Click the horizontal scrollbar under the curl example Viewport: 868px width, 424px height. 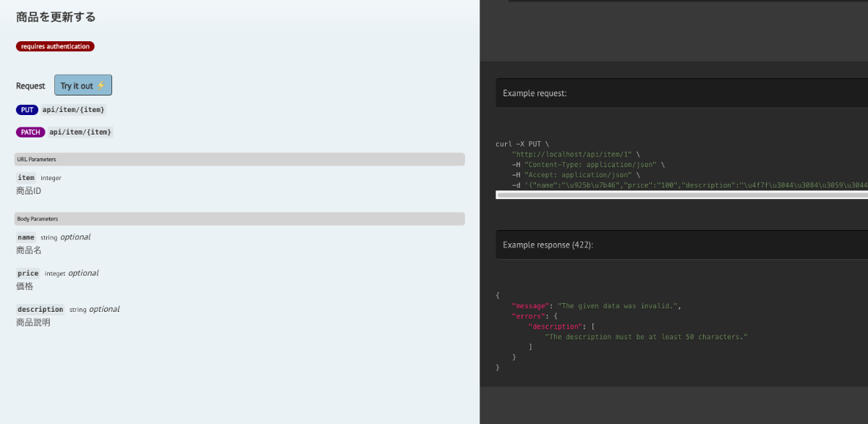tap(681, 195)
